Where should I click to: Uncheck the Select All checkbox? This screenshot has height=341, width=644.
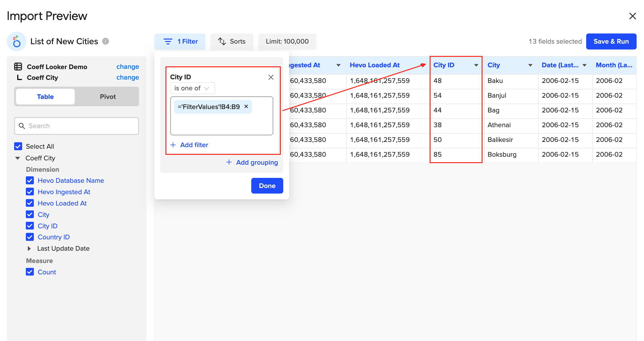point(18,146)
